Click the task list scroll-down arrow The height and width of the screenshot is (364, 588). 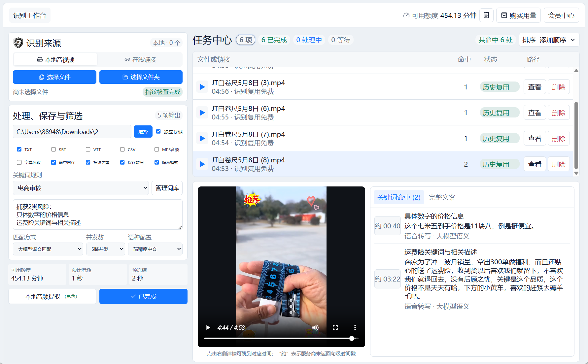click(x=576, y=173)
